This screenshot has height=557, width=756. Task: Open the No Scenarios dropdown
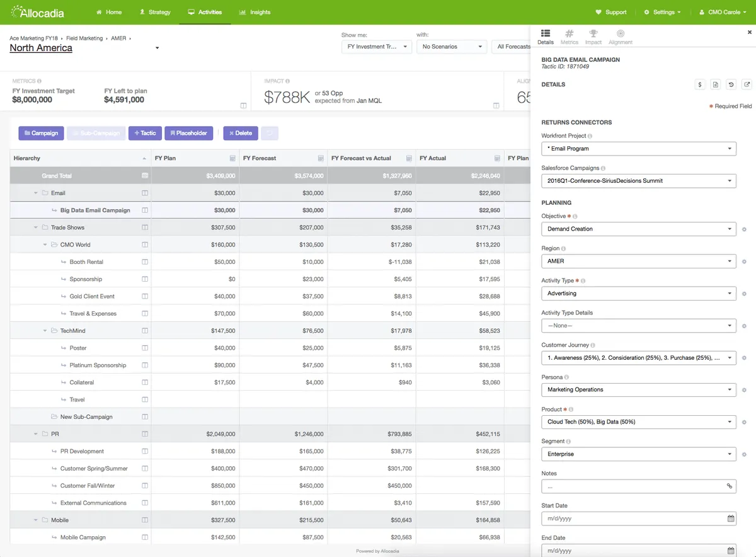[451, 47]
